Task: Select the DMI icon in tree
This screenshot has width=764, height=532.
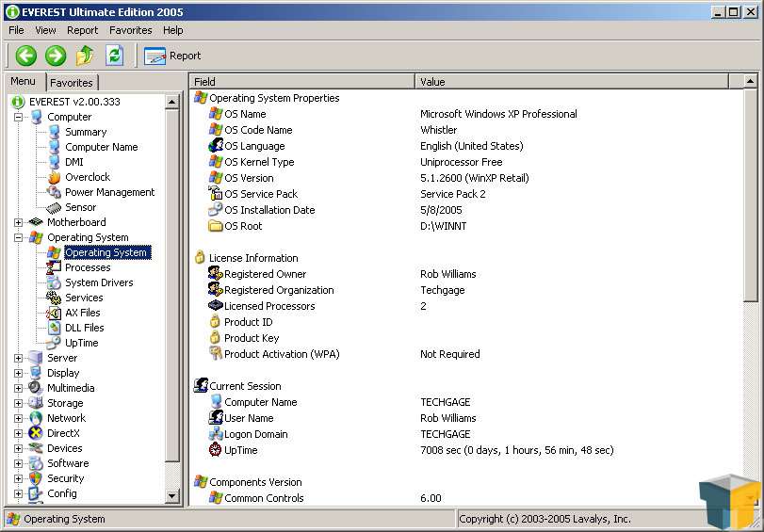Action: pyautogui.click(x=54, y=162)
